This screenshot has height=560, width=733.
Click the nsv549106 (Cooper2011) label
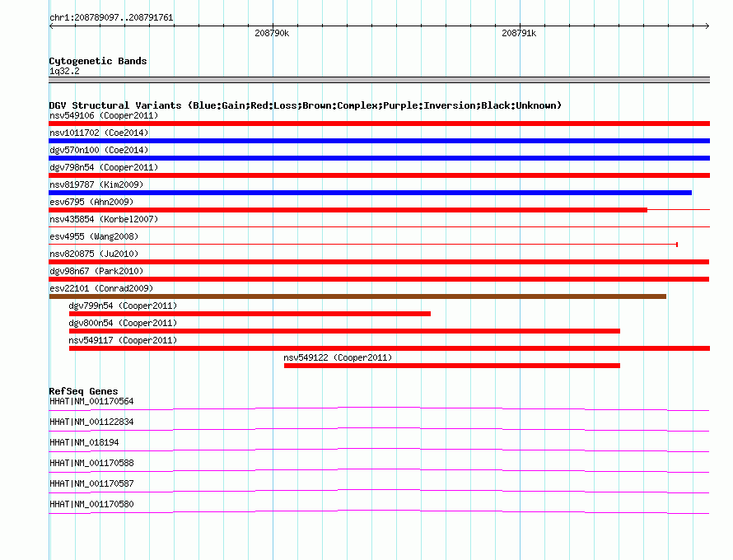[104, 115]
